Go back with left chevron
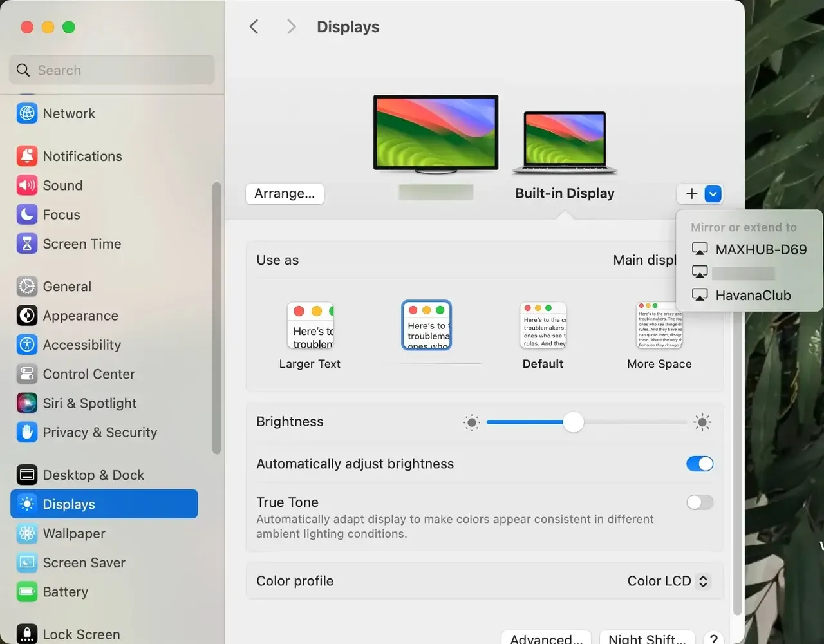 click(x=254, y=26)
